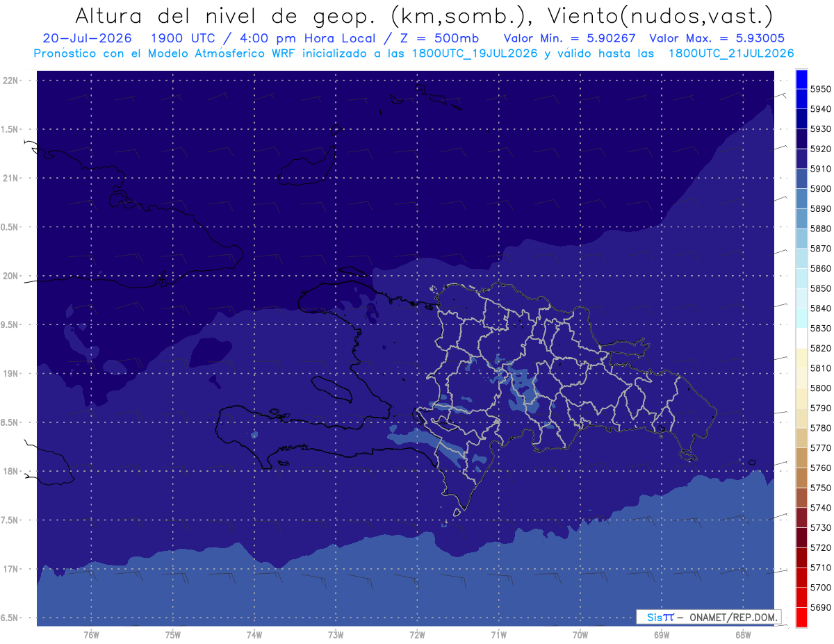The image size is (834, 644).
Task: Select the '1800UTC_19JUL2026' initialization time
Action: coord(475,53)
